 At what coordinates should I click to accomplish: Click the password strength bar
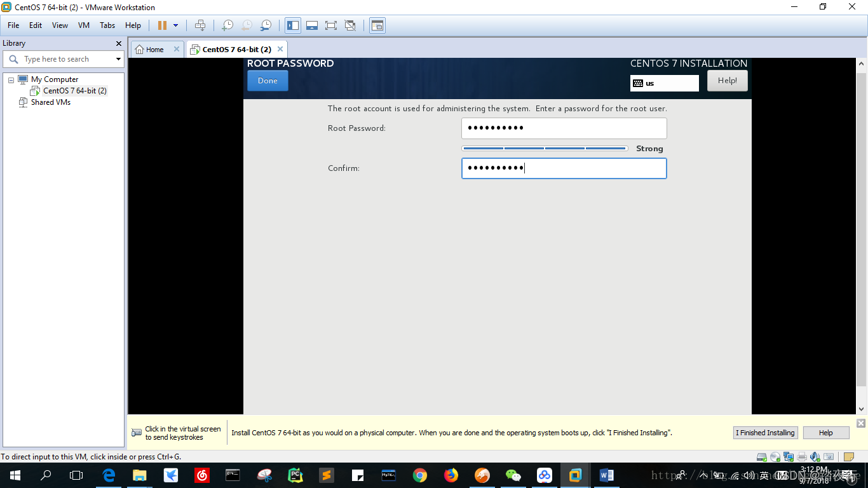(x=545, y=148)
